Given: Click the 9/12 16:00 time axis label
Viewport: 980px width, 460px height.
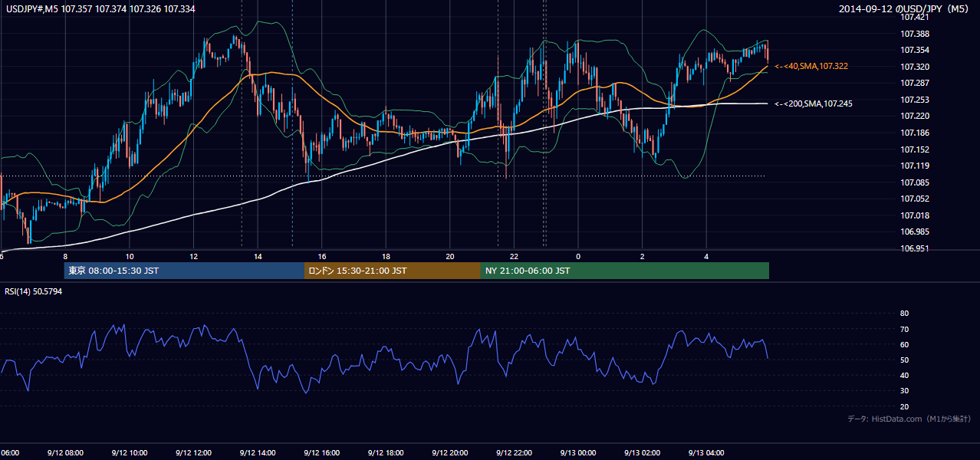Looking at the screenshot, I should pyautogui.click(x=321, y=453).
